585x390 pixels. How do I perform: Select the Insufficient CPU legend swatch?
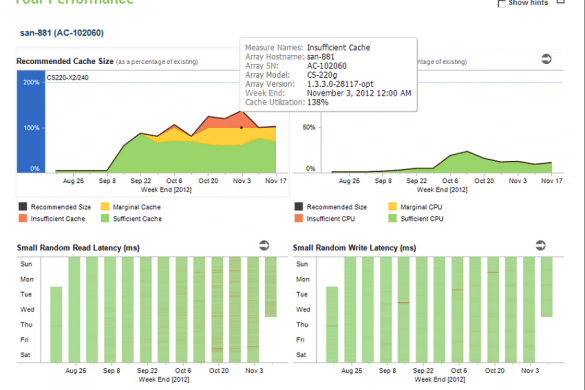pyautogui.click(x=298, y=218)
